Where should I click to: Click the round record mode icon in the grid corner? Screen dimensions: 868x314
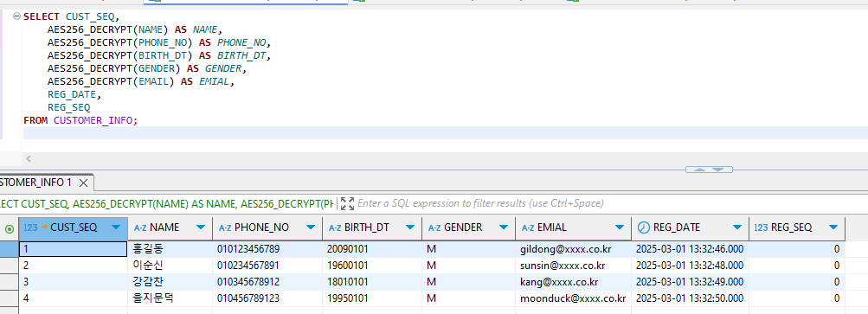point(10,228)
